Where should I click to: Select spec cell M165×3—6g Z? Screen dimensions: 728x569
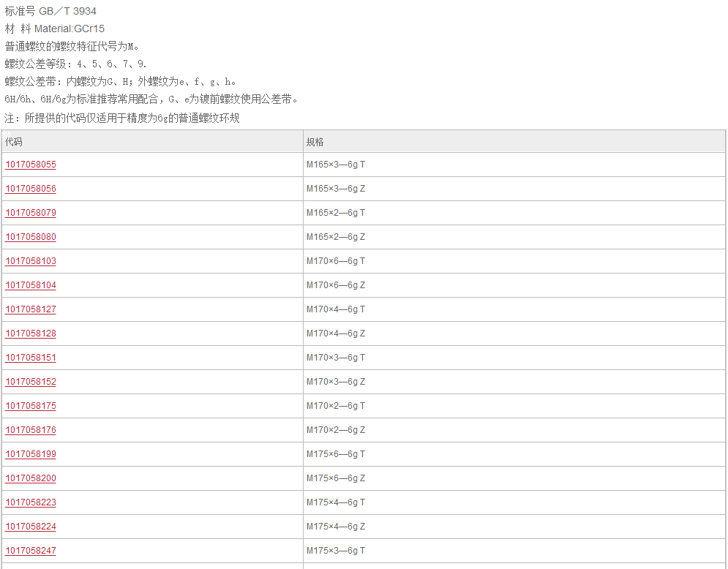pyautogui.click(x=514, y=189)
